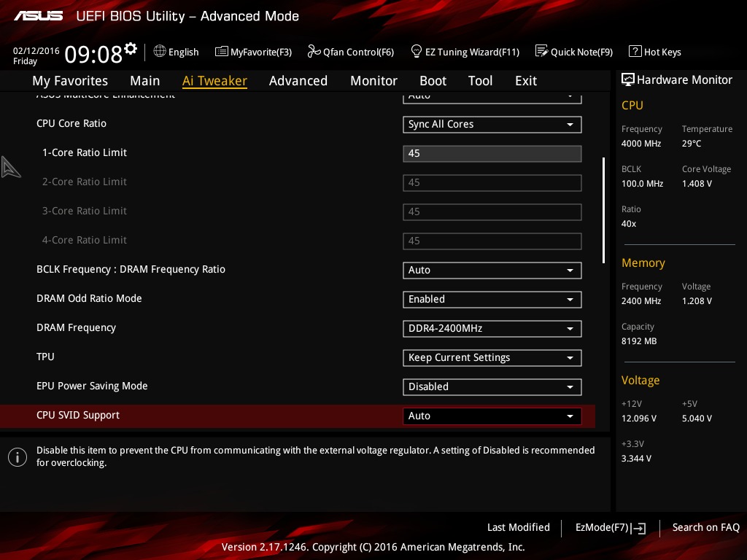Click the 1-Core Ratio Limit field
The image size is (747, 560).
[492, 153]
